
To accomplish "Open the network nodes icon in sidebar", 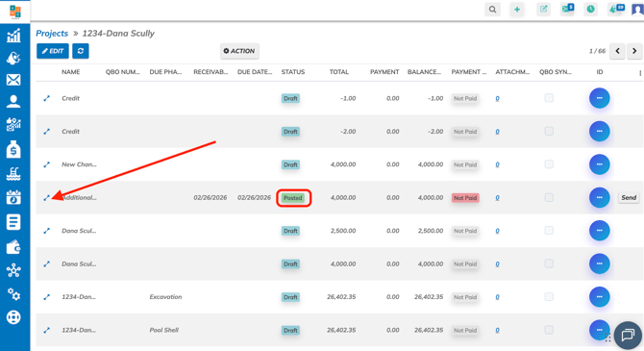I will click(13, 270).
